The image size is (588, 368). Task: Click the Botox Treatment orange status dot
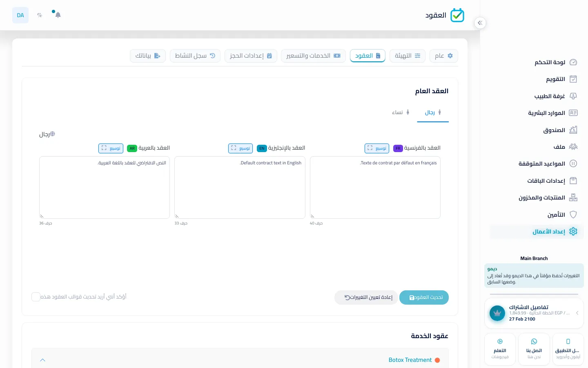[x=437, y=360]
